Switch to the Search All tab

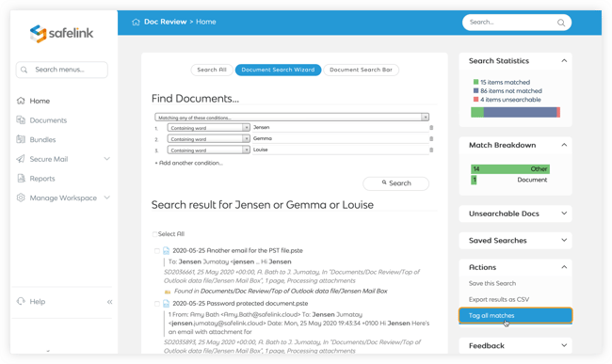point(212,70)
